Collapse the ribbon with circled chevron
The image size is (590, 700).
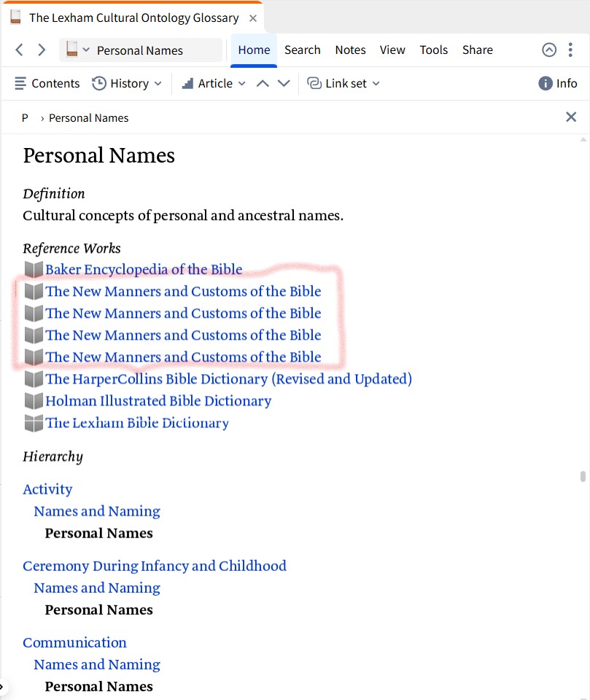click(x=549, y=50)
